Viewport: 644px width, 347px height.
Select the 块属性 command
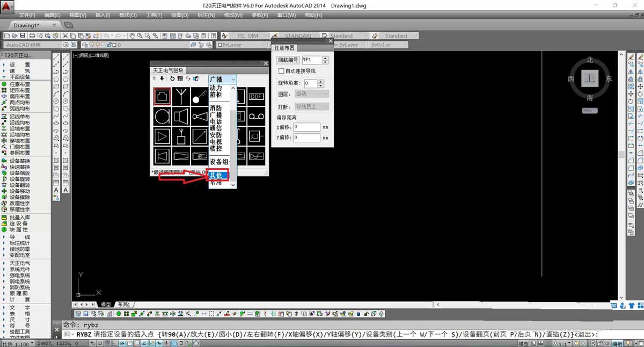coord(18,229)
